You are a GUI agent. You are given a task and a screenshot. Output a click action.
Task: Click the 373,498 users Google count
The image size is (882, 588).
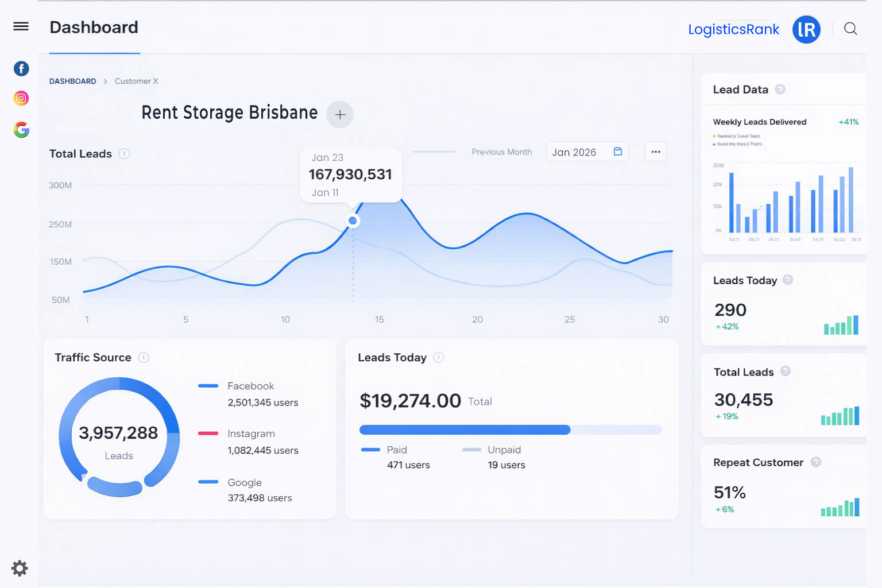[260, 498]
